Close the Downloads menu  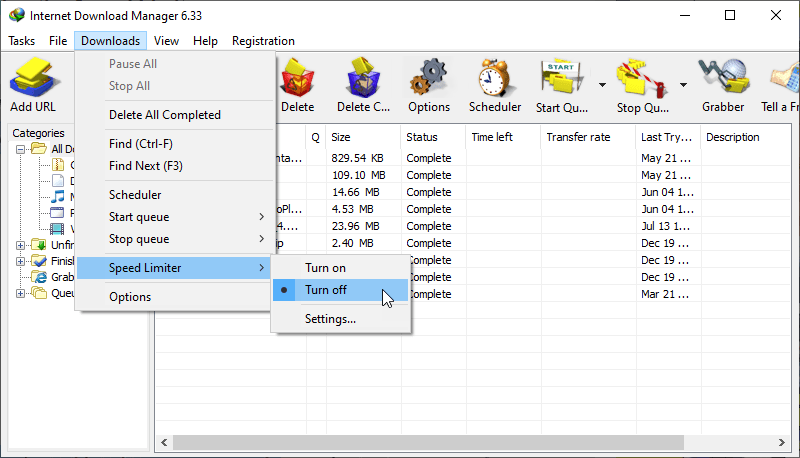[110, 41]
